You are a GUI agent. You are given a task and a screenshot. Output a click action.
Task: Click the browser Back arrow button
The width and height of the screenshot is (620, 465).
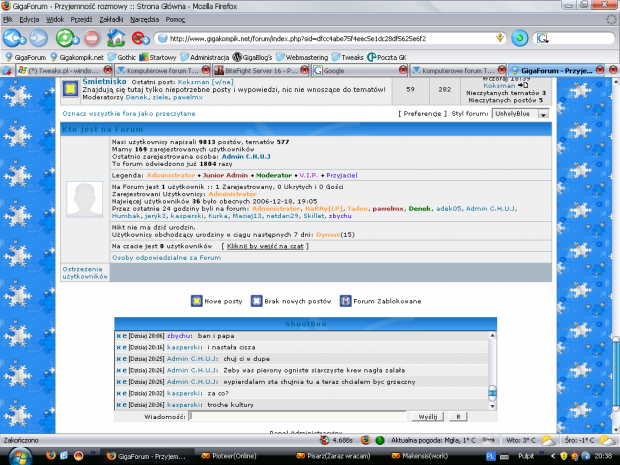[x=15, y=38]
